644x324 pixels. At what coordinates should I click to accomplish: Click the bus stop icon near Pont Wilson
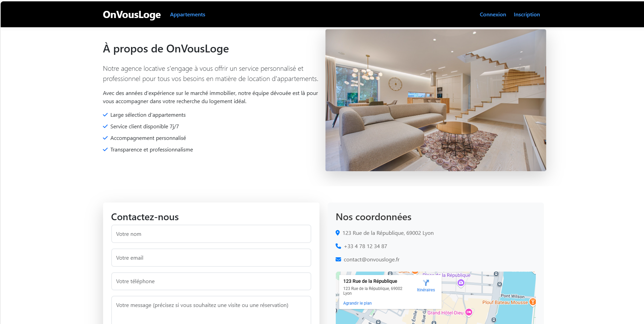click(x=499, y=284)
